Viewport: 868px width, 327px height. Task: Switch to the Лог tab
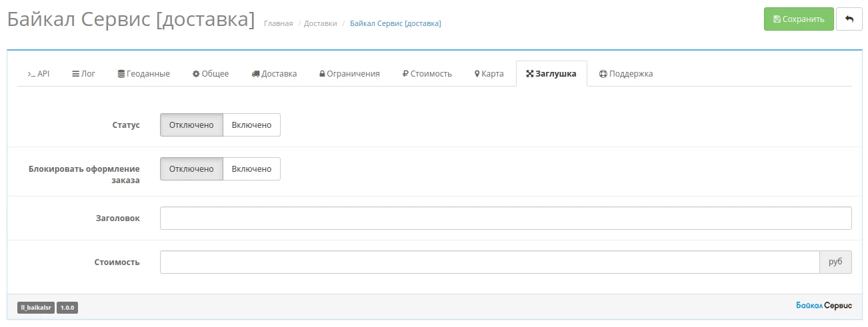coord(83,74)
